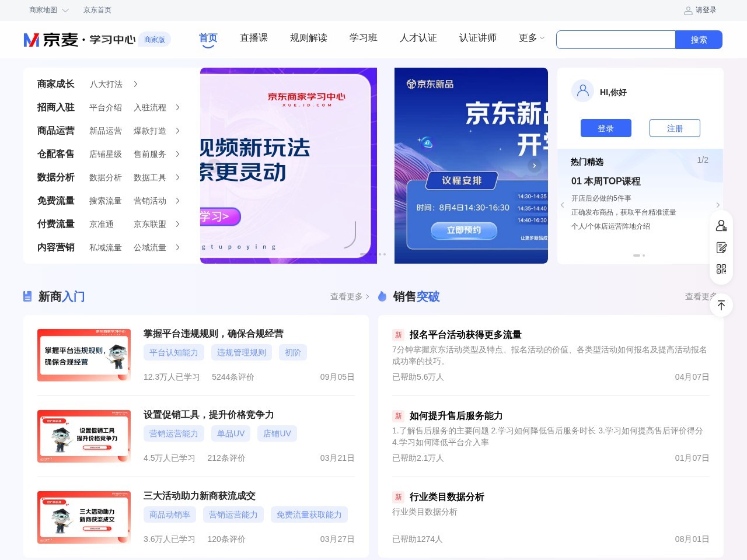This screenshot has height=560, width=747.
Task: Expand the 招商入驻 category arrow
Action: [x=177, y=107]
